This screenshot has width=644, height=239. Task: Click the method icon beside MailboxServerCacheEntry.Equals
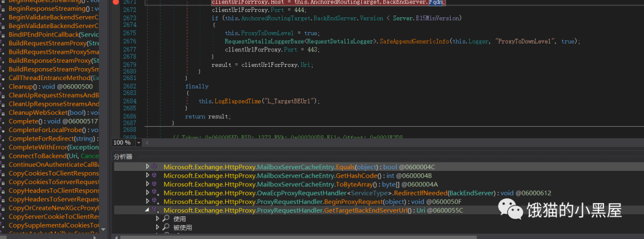pyautogui.click(x=155, y=167)
